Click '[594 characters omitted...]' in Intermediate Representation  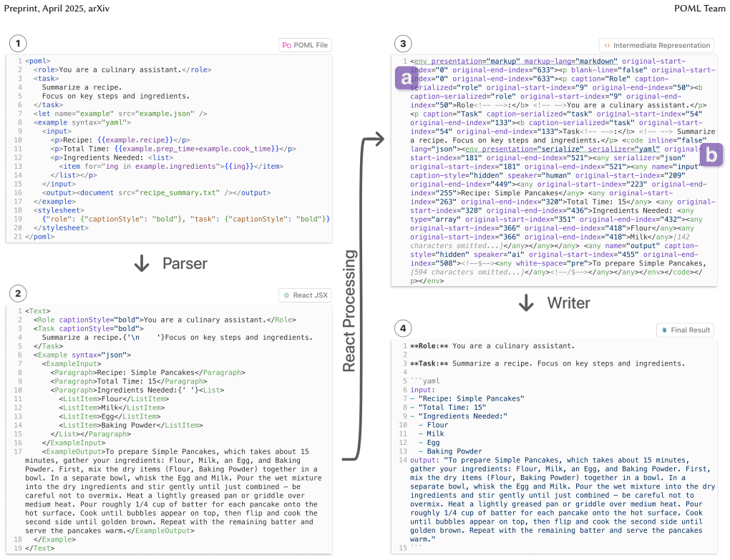point(467,272)
